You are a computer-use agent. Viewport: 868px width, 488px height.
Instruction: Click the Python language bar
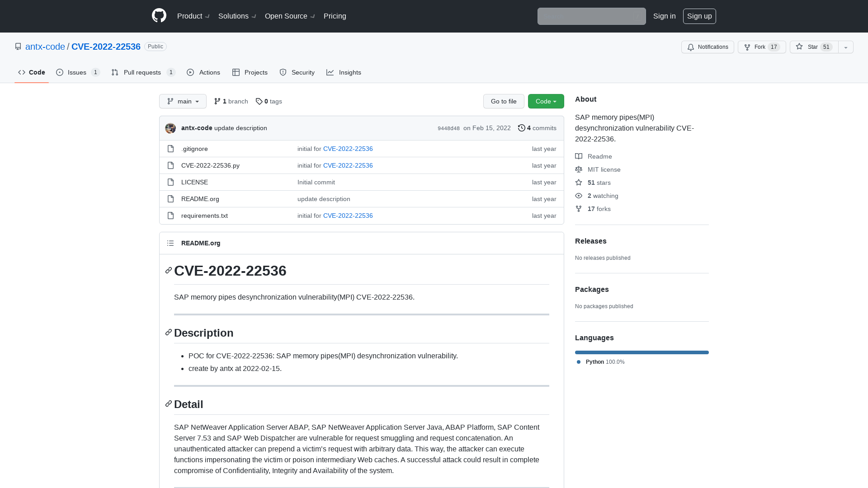(x=642, y=352)
